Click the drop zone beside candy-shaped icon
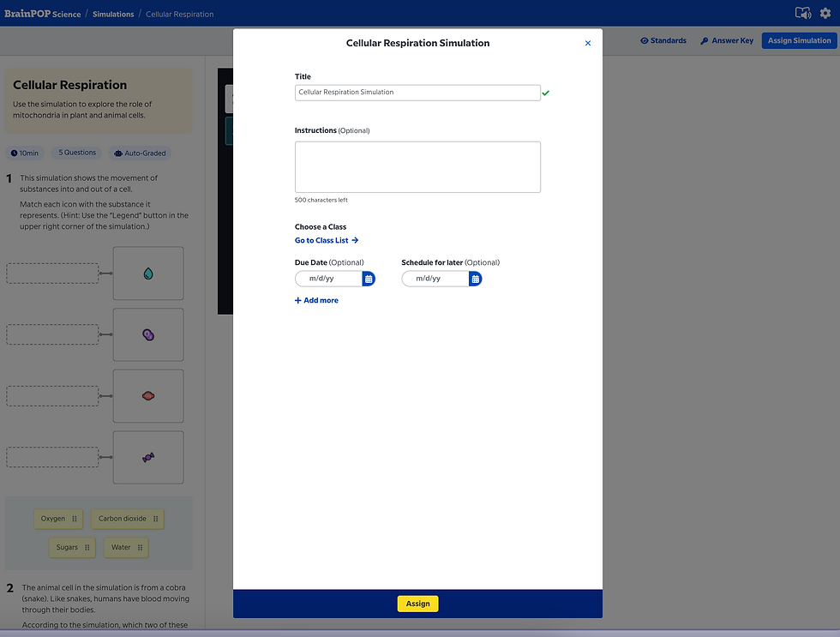The height and width of the screenshot is (637, 840). tap(52, 458)
